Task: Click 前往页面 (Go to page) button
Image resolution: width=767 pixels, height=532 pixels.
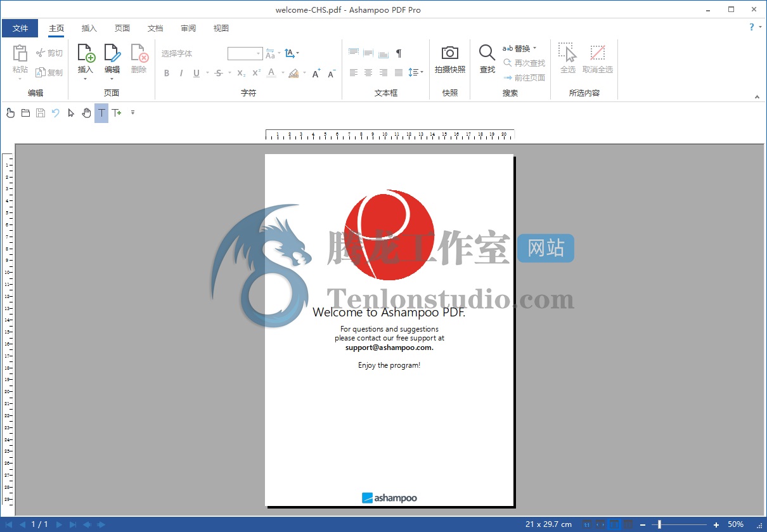Action: (x=524, y=77)
